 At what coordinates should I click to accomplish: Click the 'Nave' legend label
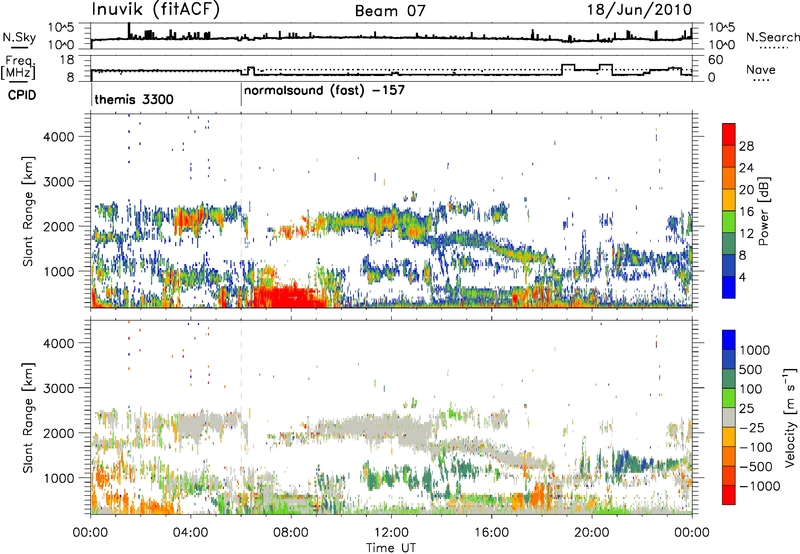pos(761,70)
